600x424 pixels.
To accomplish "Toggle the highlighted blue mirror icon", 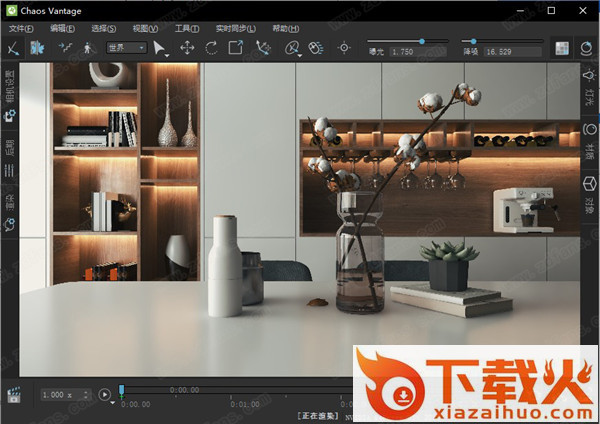I will pyautogui.click(x=38, y=48).
